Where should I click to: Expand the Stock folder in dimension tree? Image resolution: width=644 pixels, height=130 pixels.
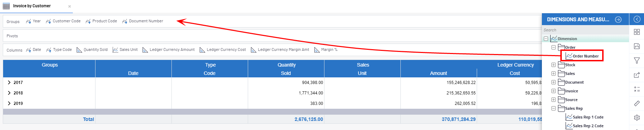point(553,65)
